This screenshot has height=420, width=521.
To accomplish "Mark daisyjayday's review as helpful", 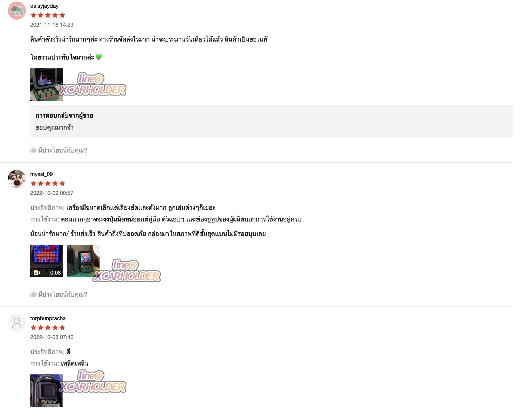I will 58,150.
